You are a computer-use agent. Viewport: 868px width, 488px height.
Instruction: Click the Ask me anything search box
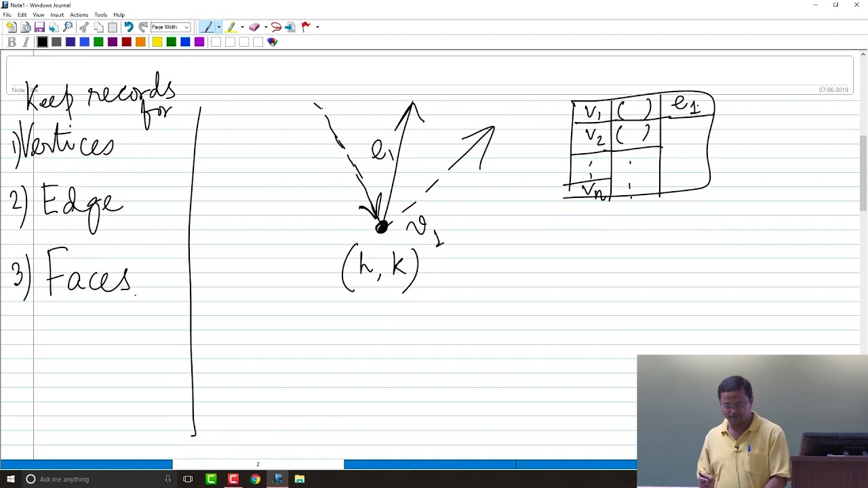[98, 479]
